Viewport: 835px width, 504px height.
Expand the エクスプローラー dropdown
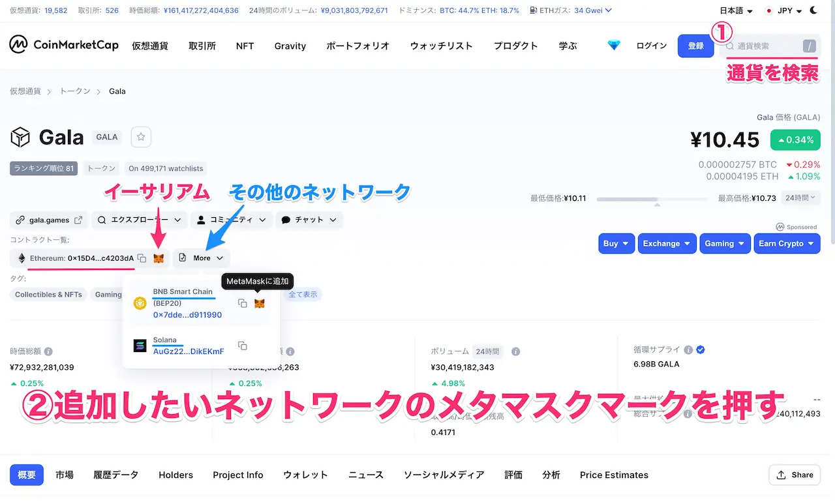pyautogui.click(x=139, y=220)
